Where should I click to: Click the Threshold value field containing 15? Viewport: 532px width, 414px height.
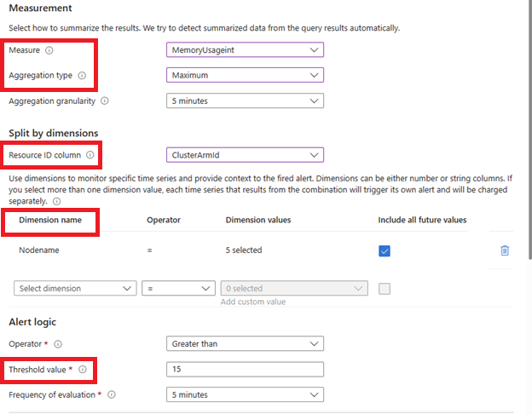(x=245, y=370)
